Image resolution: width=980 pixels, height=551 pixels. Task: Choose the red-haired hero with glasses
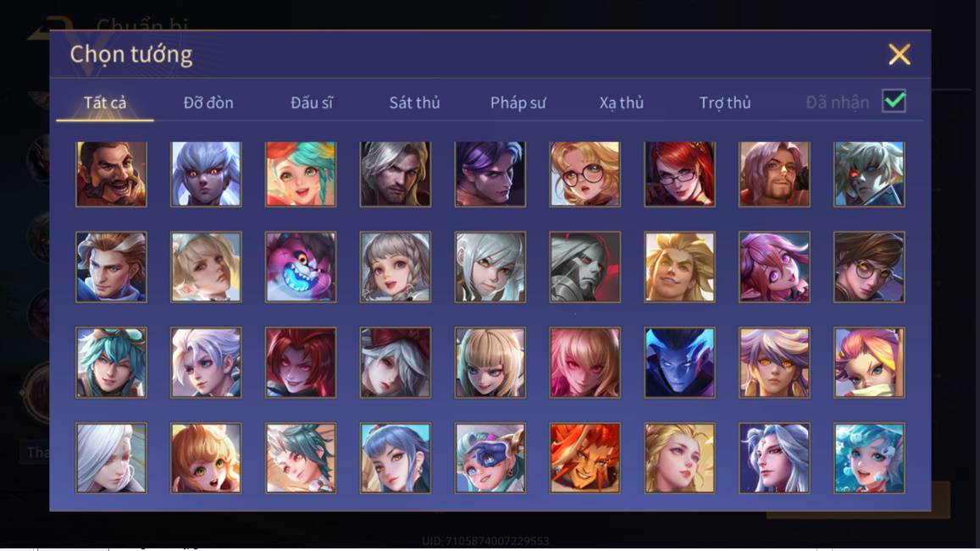point(680,174)
